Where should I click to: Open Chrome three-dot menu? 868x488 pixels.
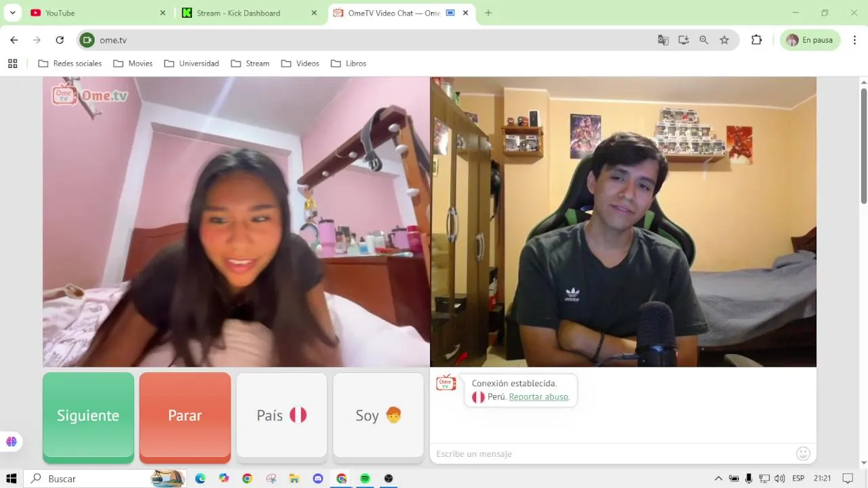point(854,40)
